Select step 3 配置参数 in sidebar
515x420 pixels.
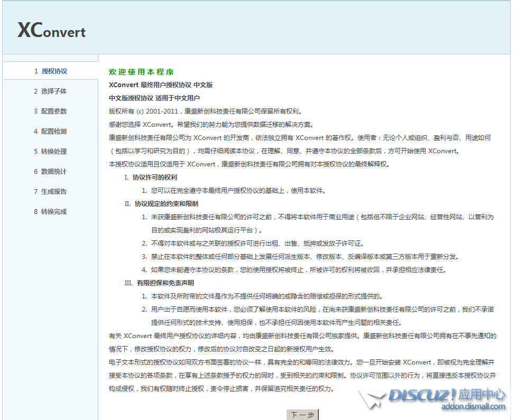tap(50, 111)
